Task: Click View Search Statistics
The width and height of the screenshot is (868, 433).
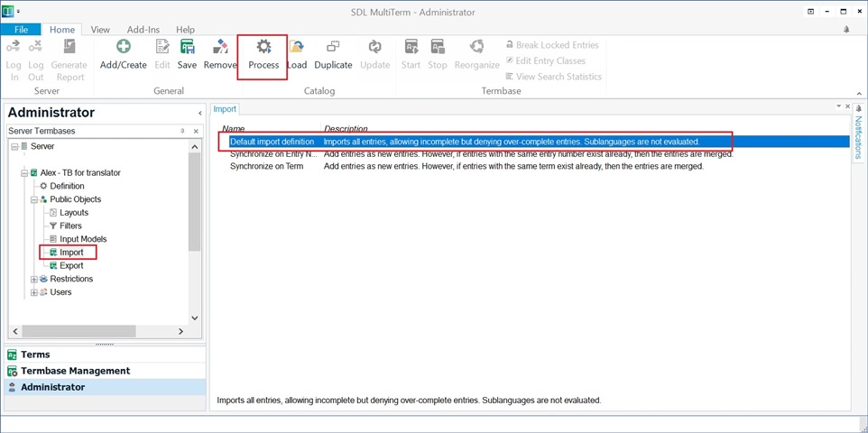Action: click(554, 77)
